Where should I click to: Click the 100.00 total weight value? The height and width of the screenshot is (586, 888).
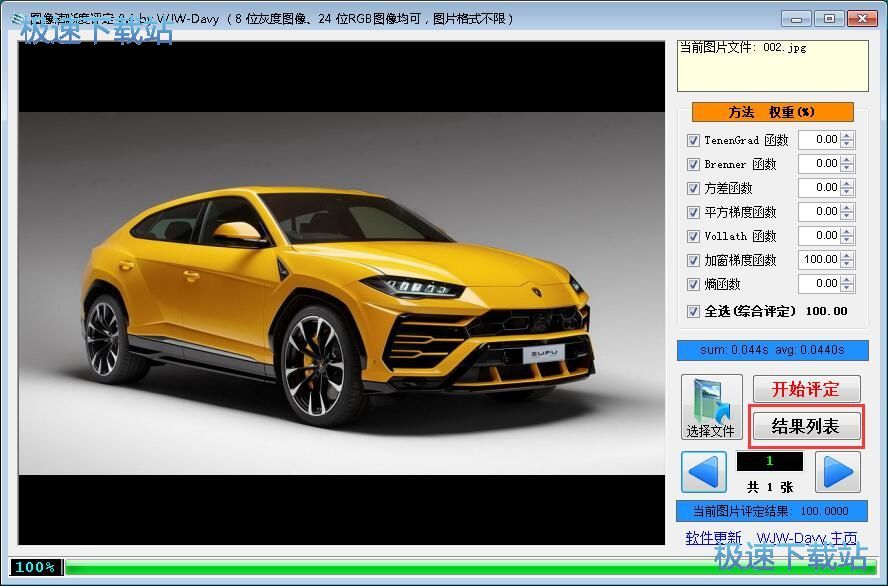pyautogui.click(x=826, y=311)
